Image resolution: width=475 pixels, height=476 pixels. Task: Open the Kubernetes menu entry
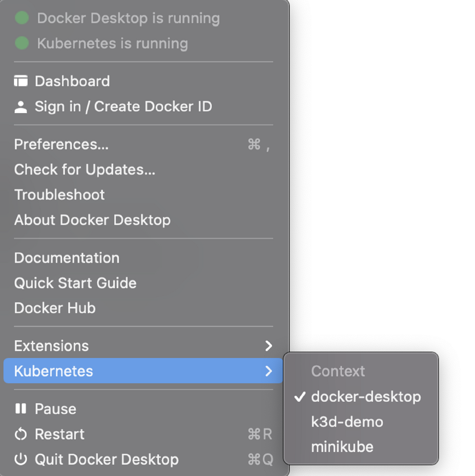click(x=53, y=371)
